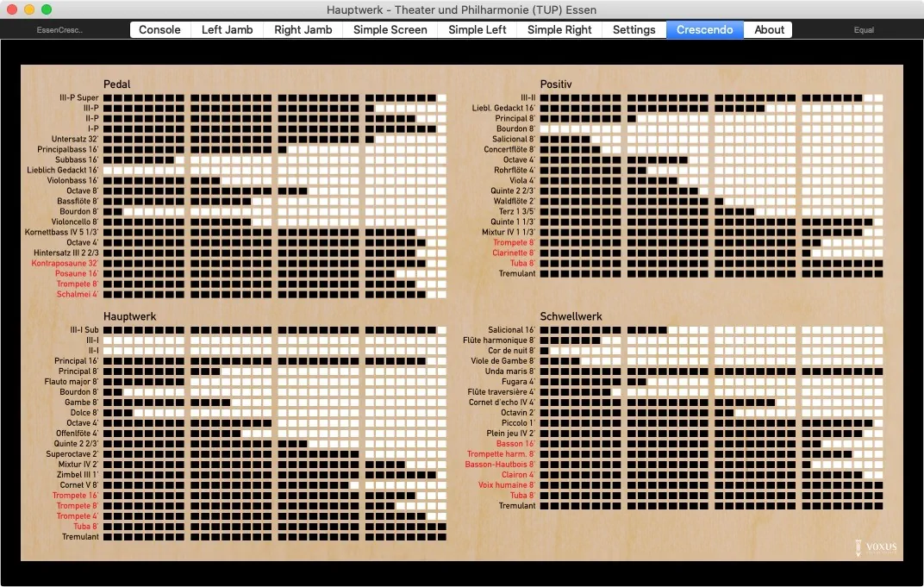Viewport: 924px width, 587px height.
Task: Click the Equal temperament label
Action: coord(864,30)
